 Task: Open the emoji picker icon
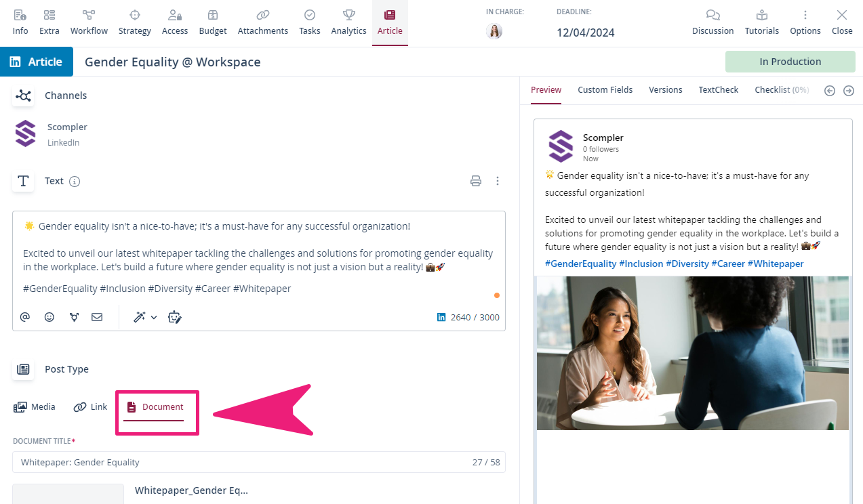point(49,316)
